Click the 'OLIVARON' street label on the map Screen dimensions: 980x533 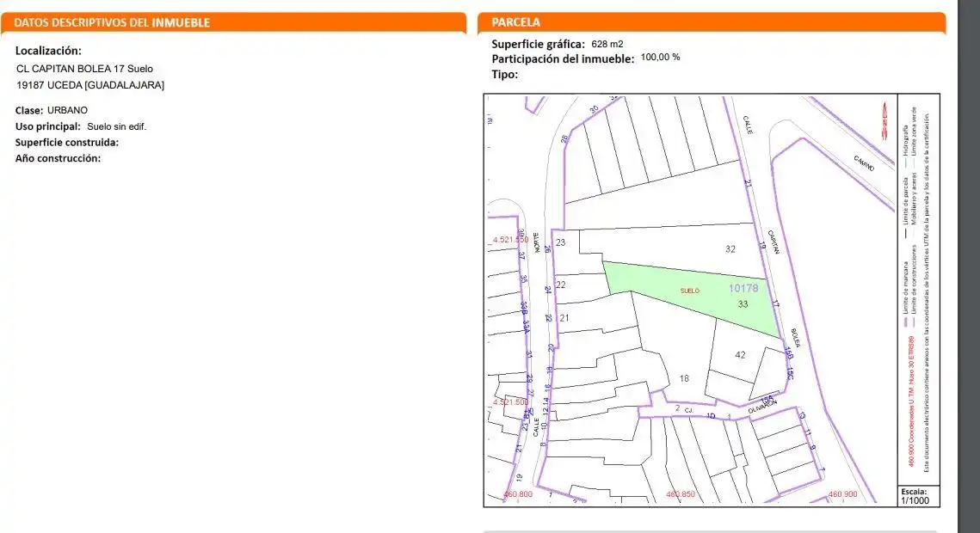762,407
